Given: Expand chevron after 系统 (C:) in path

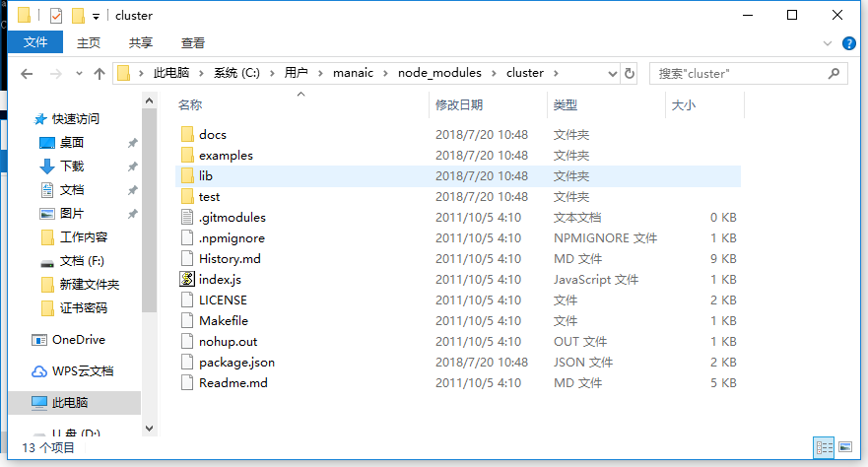Looking at the screenshot, I should point(272,73).
